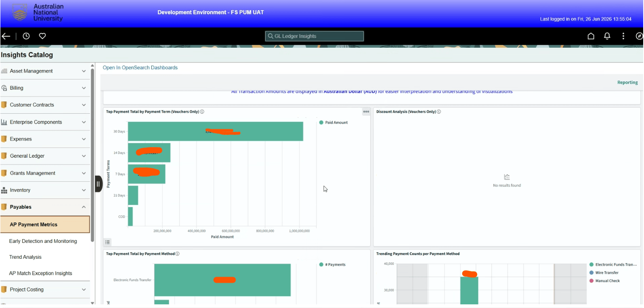The image size is (644, 308).
Task: Expand Billing category
Action: 84,88
